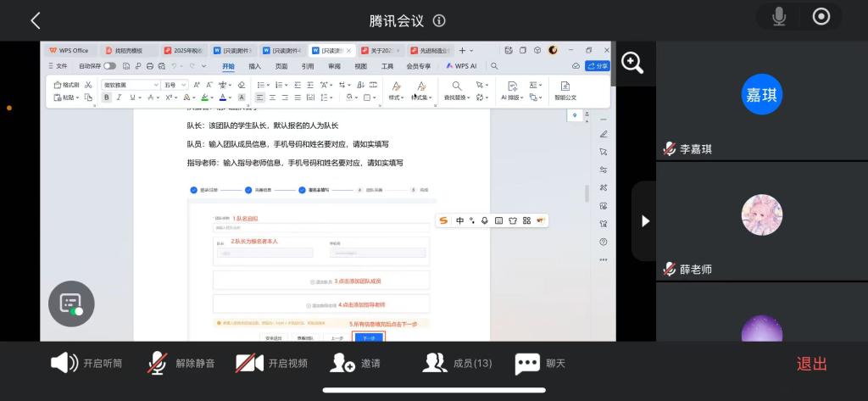Image resolution: width=868 pixels, height=401 pixels.
Task: Open the floating subtitles/notes button
Action: tap(71, 304)
